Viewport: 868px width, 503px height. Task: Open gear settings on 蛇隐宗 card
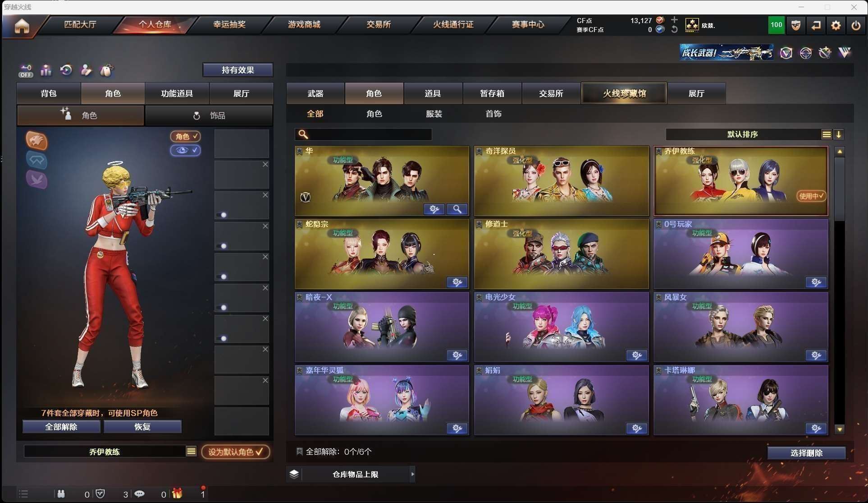point(457,282)
